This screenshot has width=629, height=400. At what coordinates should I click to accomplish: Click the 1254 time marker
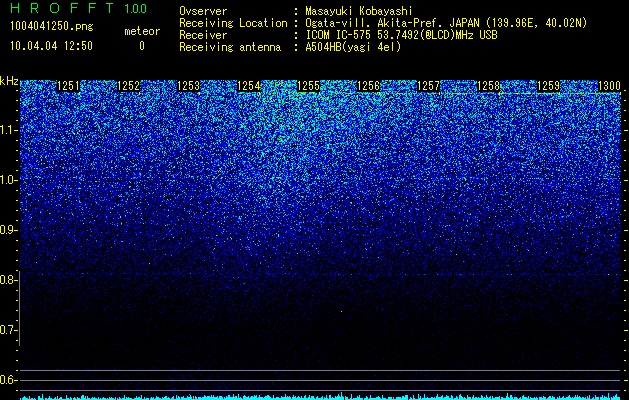249,86
